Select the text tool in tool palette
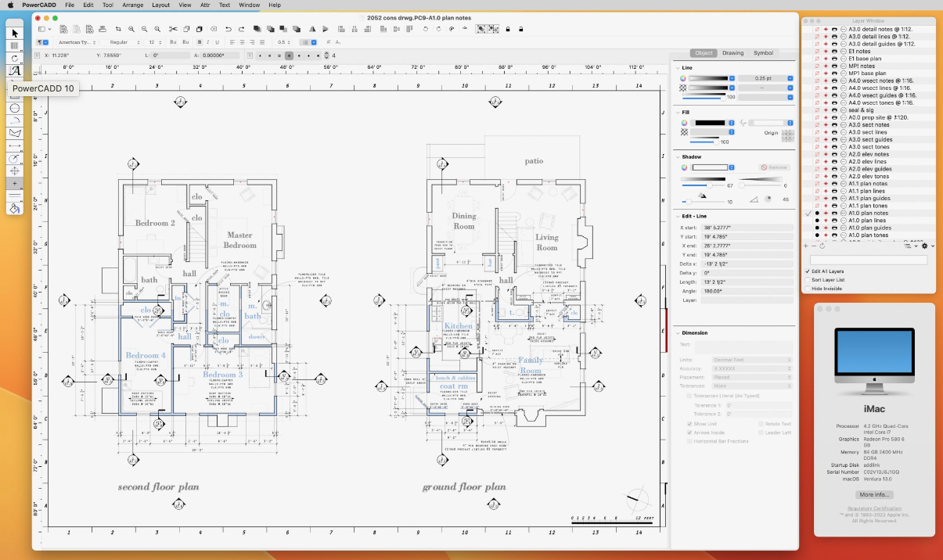The height and width of the screenshot is (560, 943). (x=14, y=70)
